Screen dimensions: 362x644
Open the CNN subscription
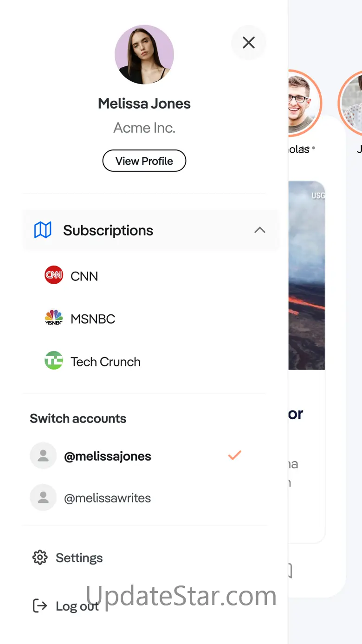[x=84, y=276]
